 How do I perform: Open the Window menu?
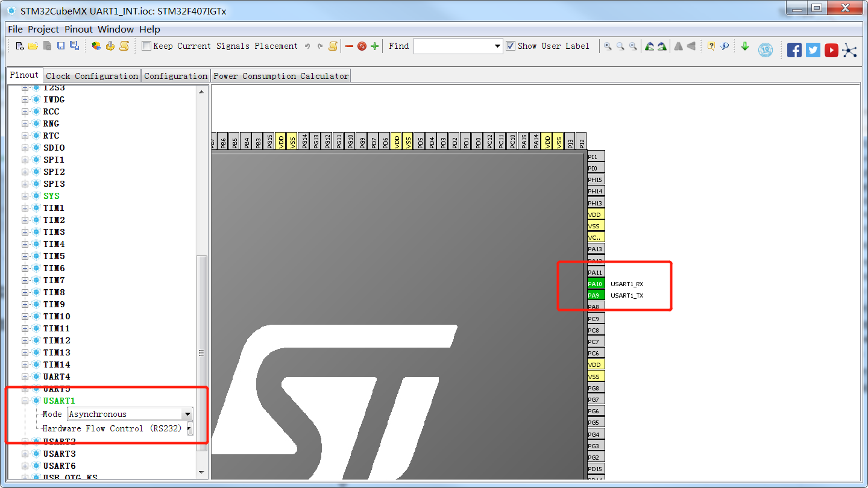[116, 29]
